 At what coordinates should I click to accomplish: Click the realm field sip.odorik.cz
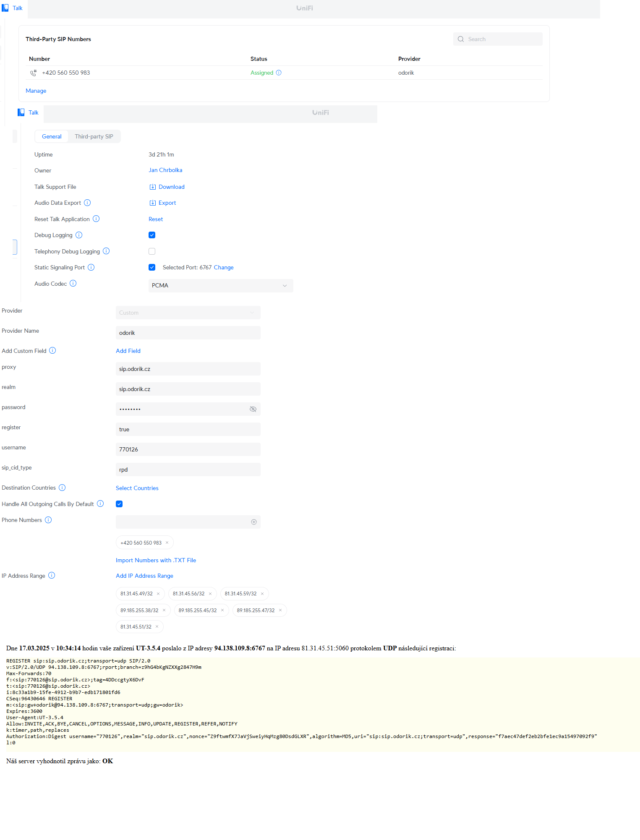click(x=188, y=389)
